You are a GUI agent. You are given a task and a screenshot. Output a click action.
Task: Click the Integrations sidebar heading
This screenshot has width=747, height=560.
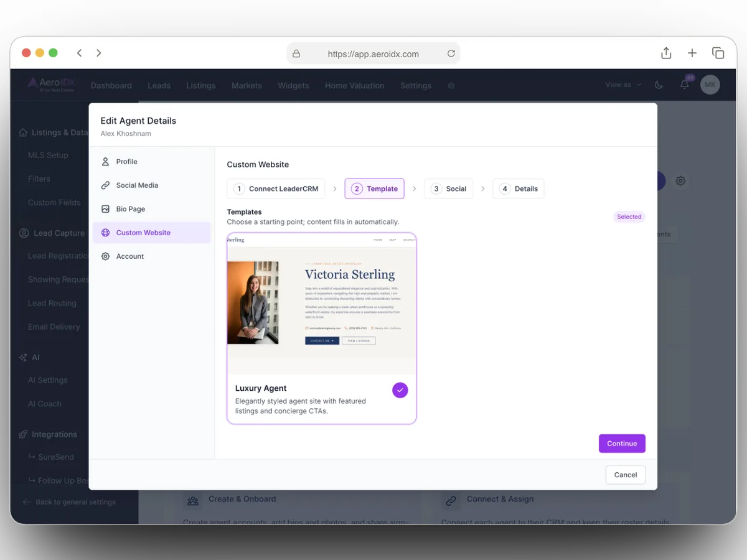pos(55,434)
